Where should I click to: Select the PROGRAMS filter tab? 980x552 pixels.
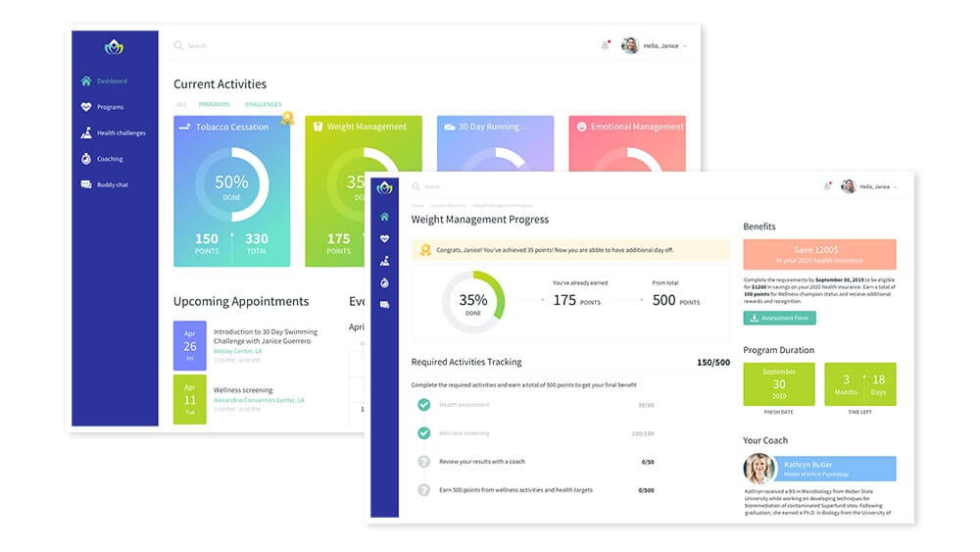click(x=214, y=104)
